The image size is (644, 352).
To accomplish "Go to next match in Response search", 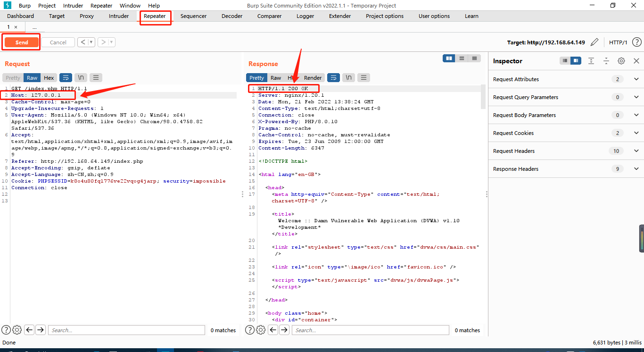I will pos(284,330).
